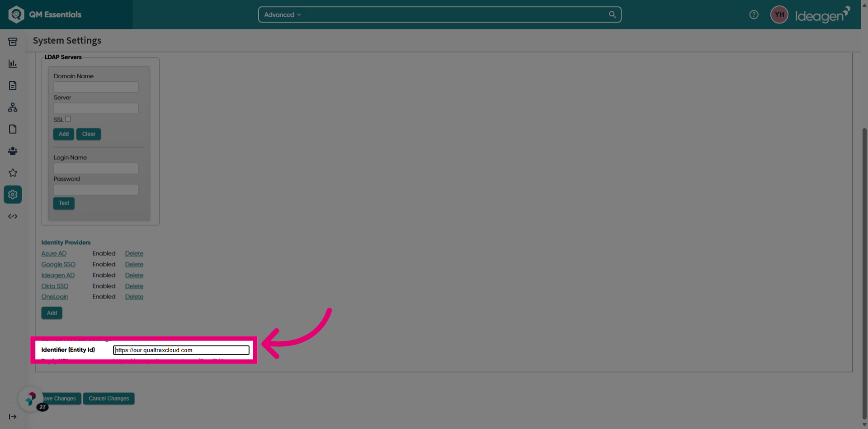Open the organization hierarchy icon

13,107
